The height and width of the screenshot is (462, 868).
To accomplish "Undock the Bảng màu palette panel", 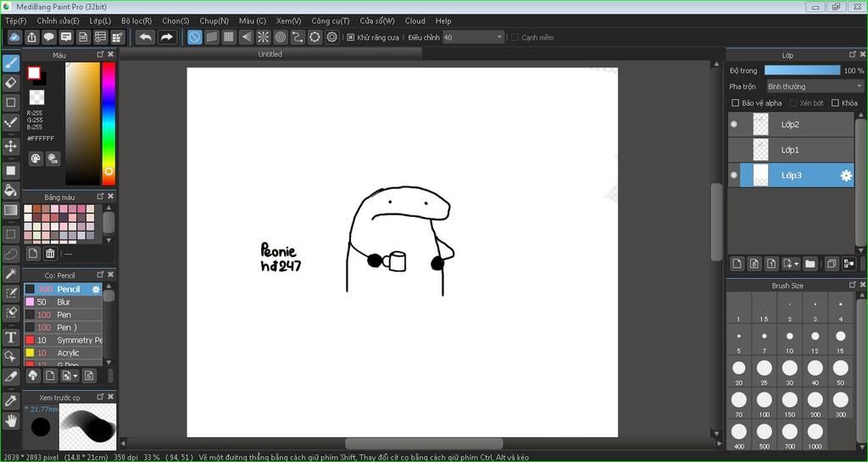I will [100, 197].
